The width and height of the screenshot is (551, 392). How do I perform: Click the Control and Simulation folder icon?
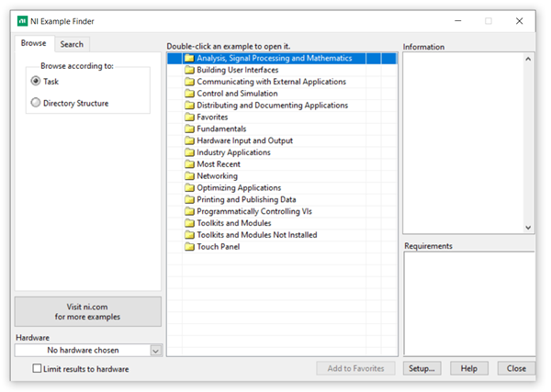tap(189, 94)
